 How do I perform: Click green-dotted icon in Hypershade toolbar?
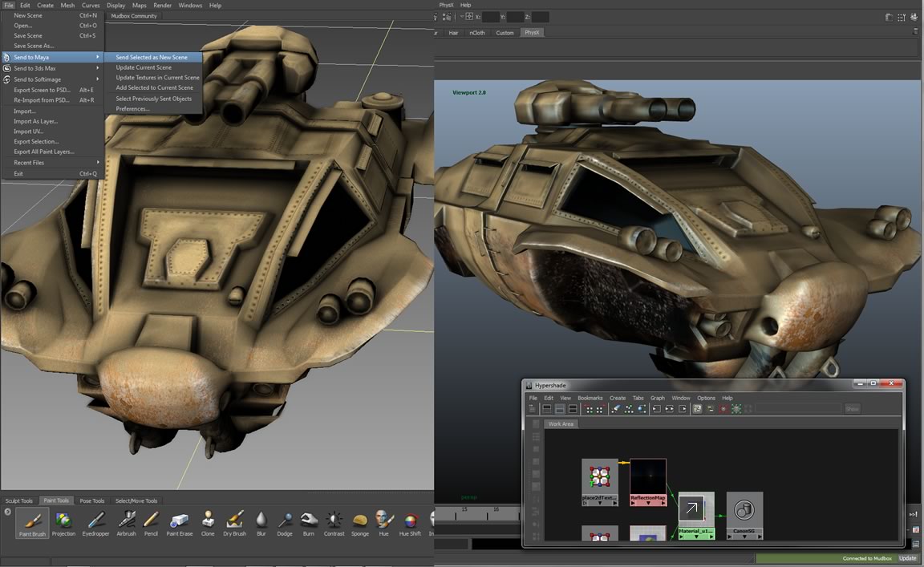(736, 408)
